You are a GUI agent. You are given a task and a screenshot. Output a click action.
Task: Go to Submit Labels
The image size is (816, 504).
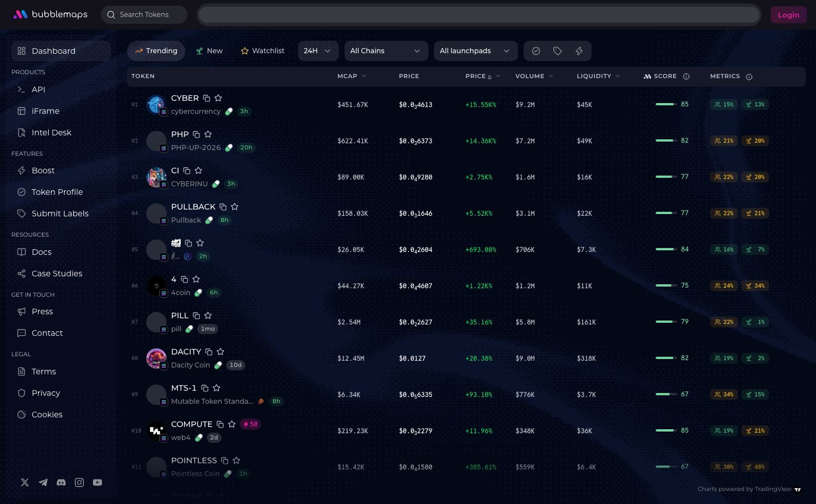(x=61, y=213)
